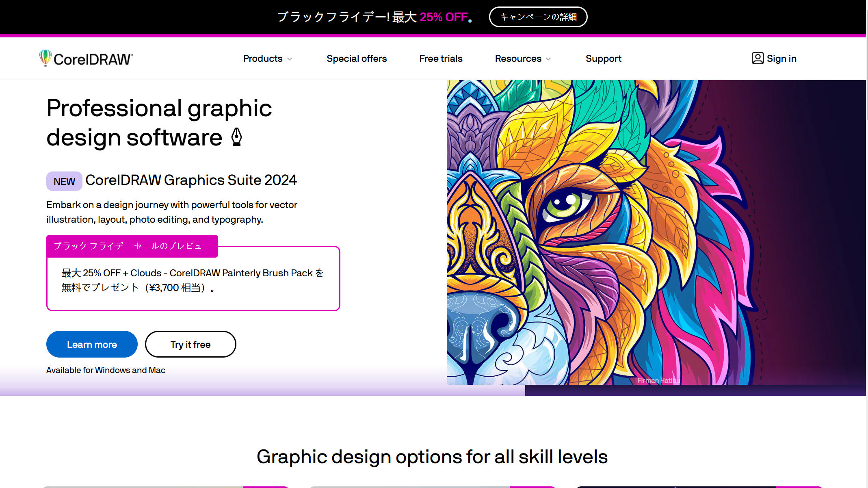Click the キャンペーンの詳細 campaign details button
Viewport: 868px width, 488px height.
coord(538,17)
